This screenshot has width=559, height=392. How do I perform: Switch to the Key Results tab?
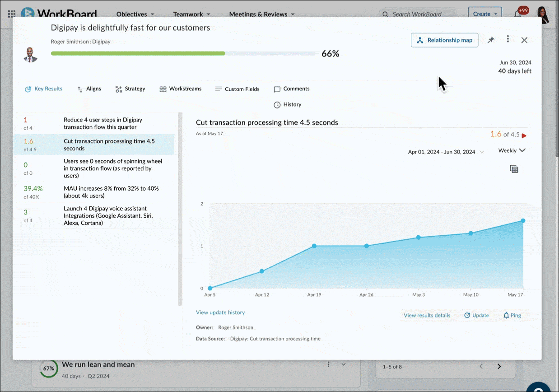[x=43, y=89]
